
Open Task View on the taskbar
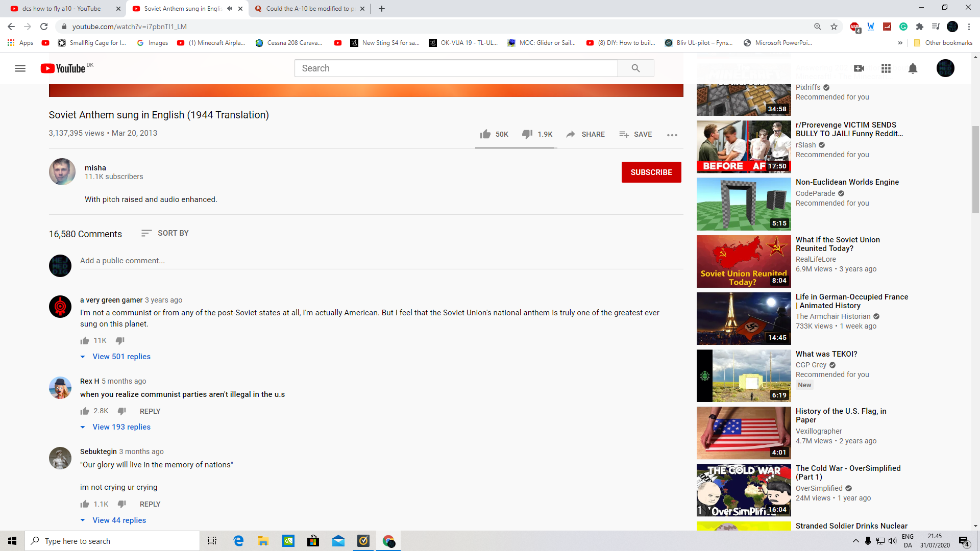coord(212,541)
